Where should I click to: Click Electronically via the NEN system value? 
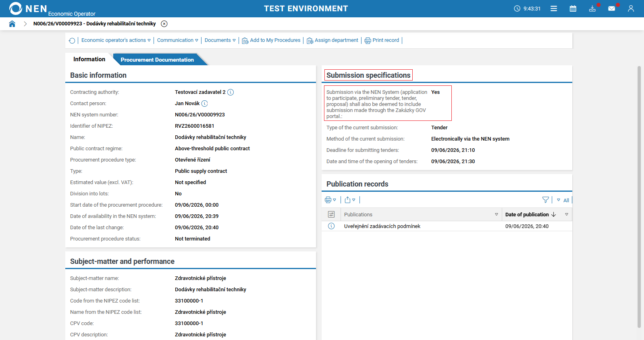tap(470, 139)
